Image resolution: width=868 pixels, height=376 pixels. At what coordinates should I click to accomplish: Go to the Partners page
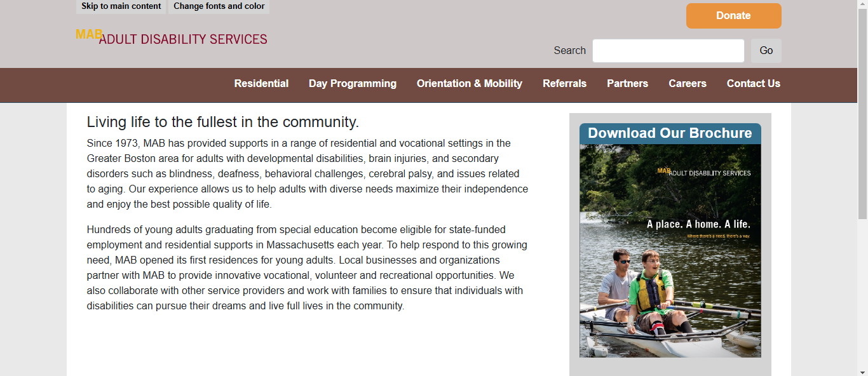coord(627,84)
